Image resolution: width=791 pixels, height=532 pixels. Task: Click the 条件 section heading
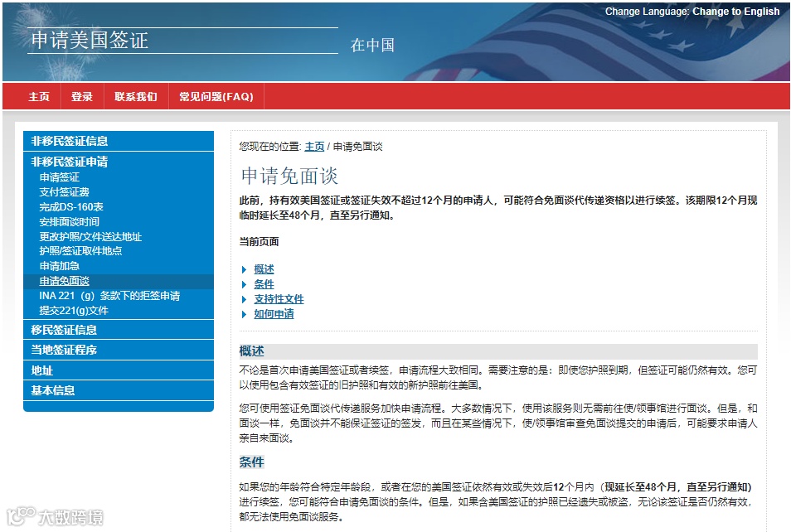252,462
